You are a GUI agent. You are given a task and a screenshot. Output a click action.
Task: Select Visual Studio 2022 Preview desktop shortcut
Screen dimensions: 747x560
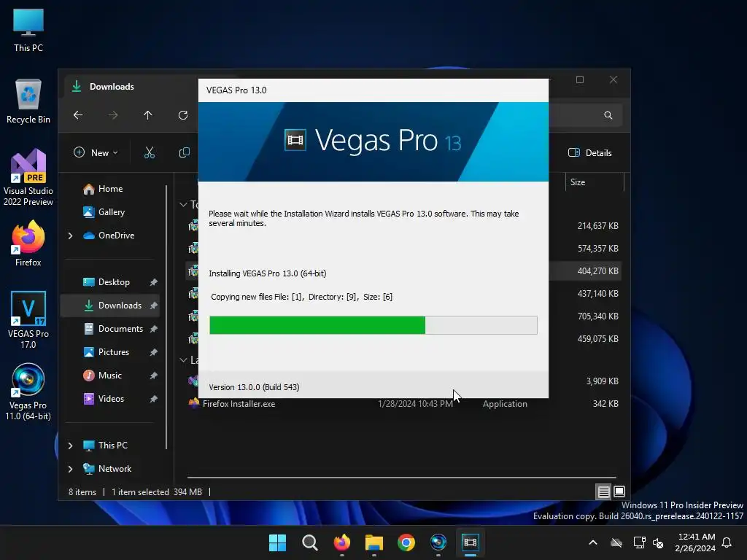coord(28,177)
